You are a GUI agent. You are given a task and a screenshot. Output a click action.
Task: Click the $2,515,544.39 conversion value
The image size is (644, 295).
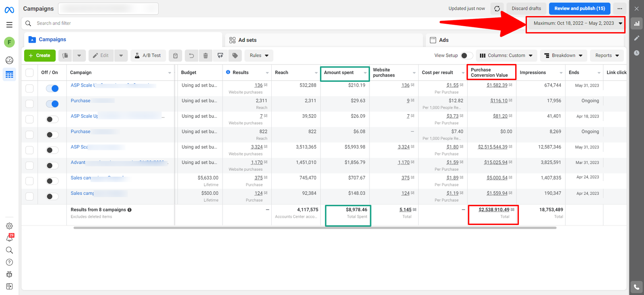coord(493,147)
